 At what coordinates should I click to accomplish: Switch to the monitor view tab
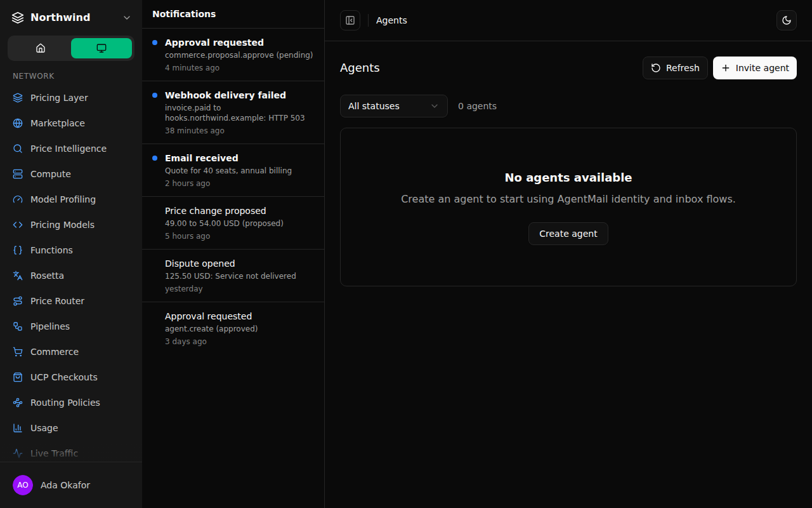(101, 48)
